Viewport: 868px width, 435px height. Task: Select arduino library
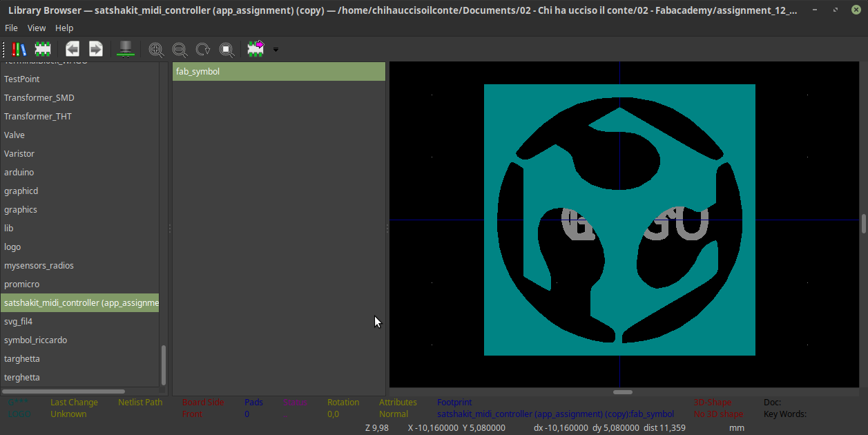click(x=79, y=173)
